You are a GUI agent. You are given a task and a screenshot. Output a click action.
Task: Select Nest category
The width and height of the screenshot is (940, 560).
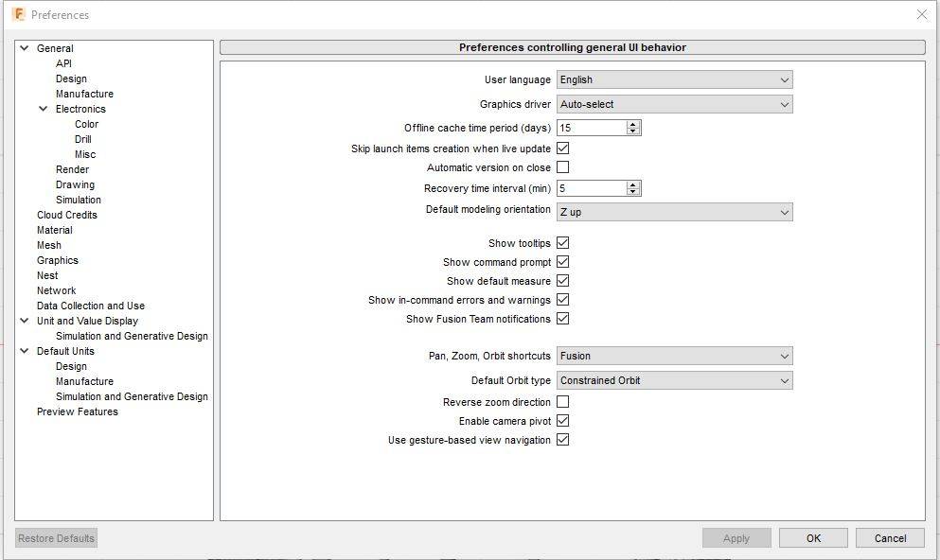(47, 275)
